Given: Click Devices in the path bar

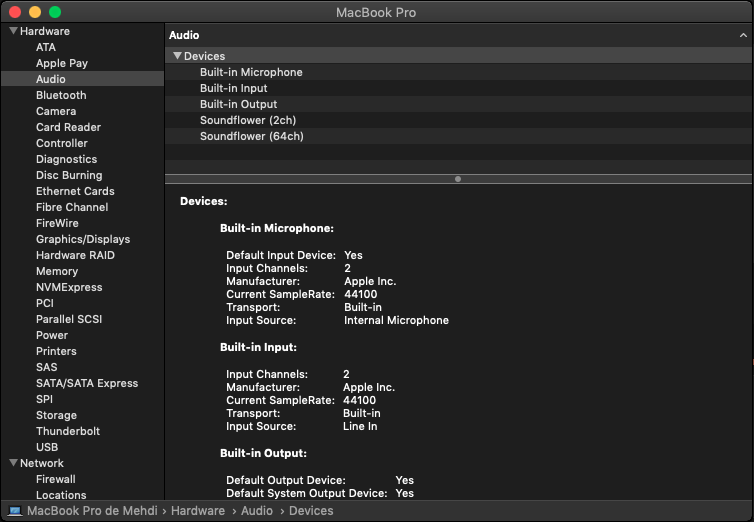Looking at the screenshot, I should [x=311, y=510].
